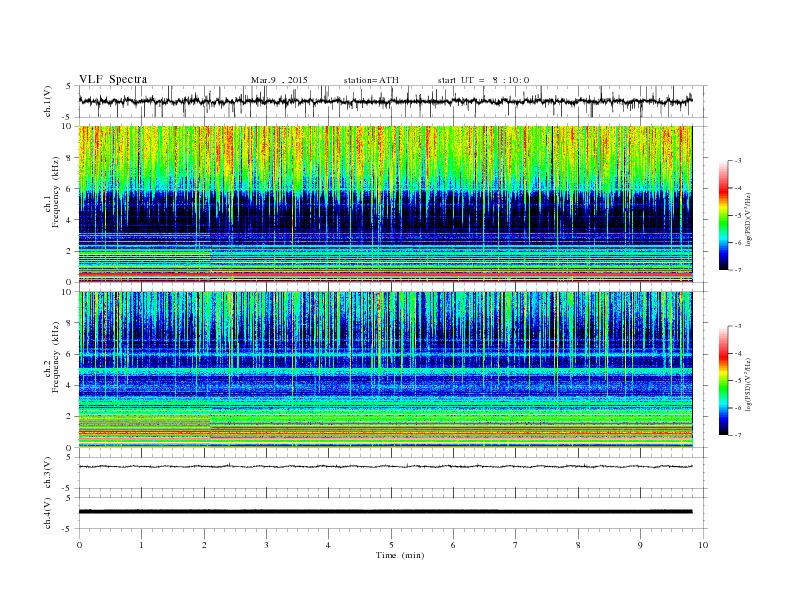This screenshot has height=612, width=792.
Task: Click time axis tick label "3"
Action: tap(266, 545)
